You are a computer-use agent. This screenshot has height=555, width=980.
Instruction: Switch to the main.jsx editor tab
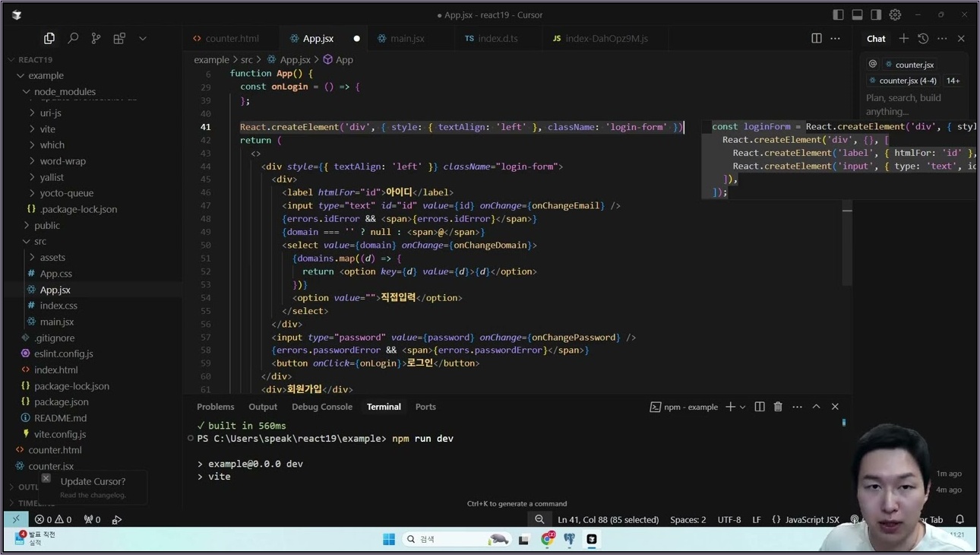[407, 38]
